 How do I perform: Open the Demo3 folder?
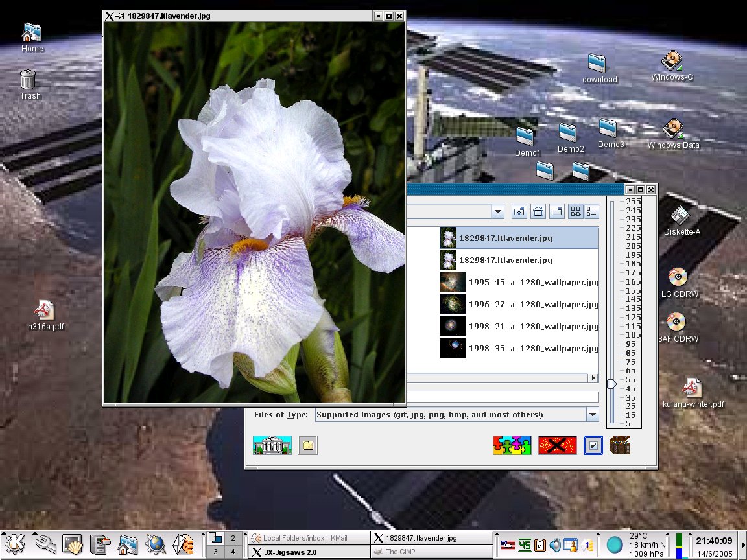[x=610, y=134]
